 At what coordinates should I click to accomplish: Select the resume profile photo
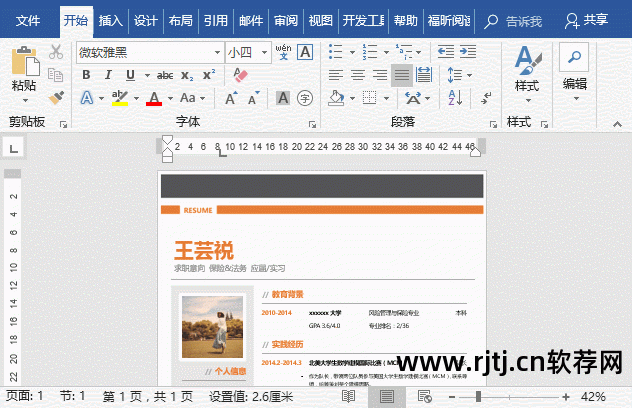pos(212,327)
